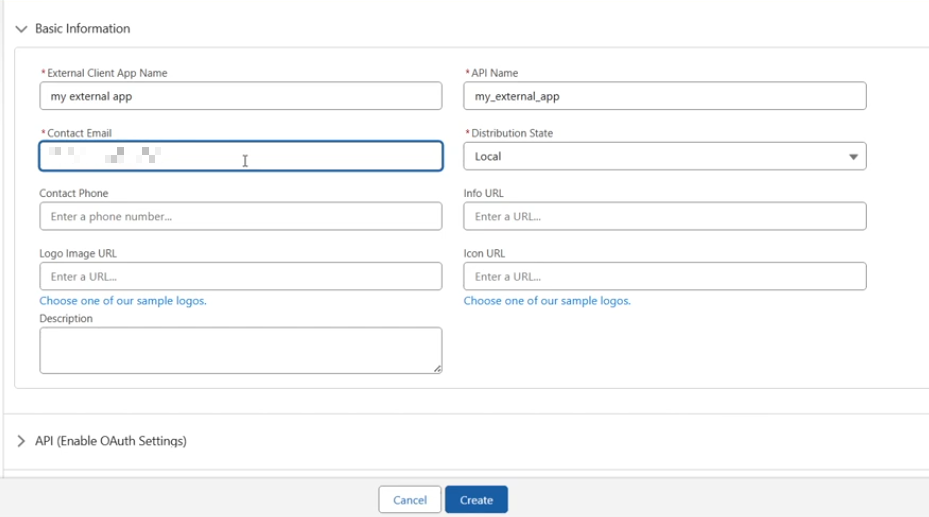Image resolution: width=929 pixels, height=517 pixels.
Task: Focus the Info URL input field
Action: pyautogui.click(x=664, y=216)
